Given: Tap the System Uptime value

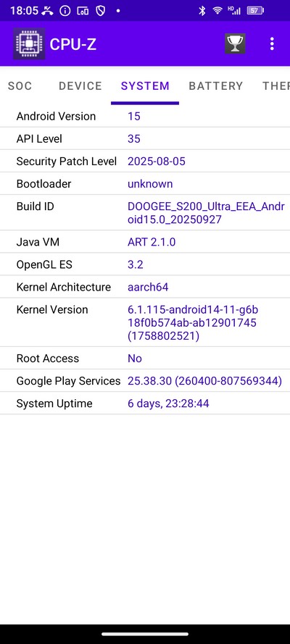Looking at the screenshot, I should coord(168,403).
